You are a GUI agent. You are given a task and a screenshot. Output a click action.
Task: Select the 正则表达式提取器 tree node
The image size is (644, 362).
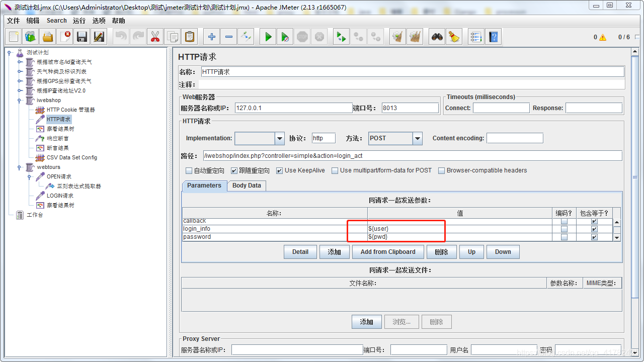(79, 186)
